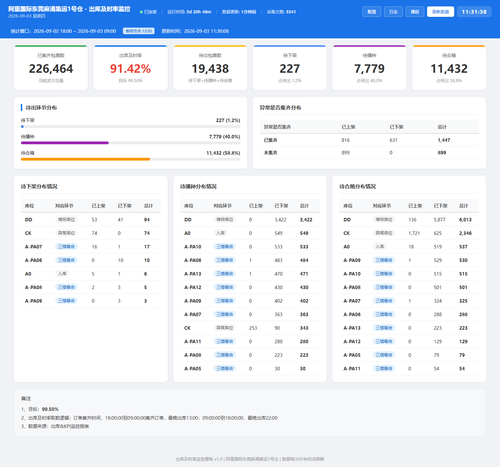Click the A0 row total 549

304,233
